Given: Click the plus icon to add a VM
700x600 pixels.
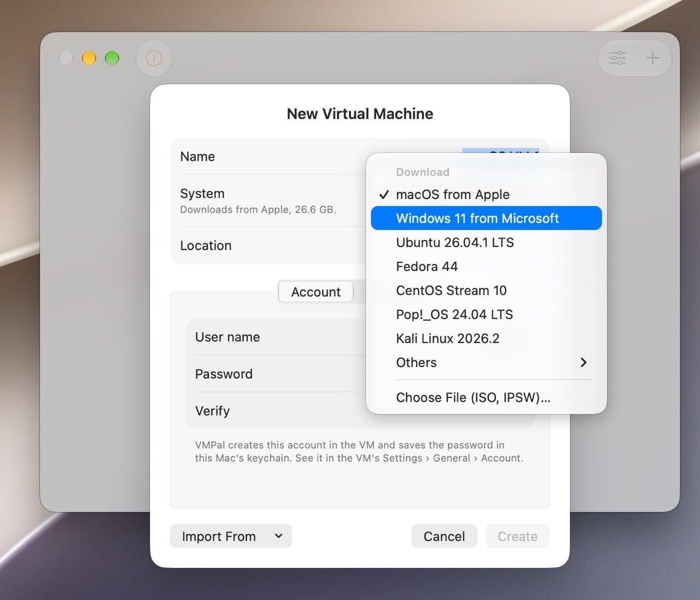Looking at the screenshot, I should 652,58.
